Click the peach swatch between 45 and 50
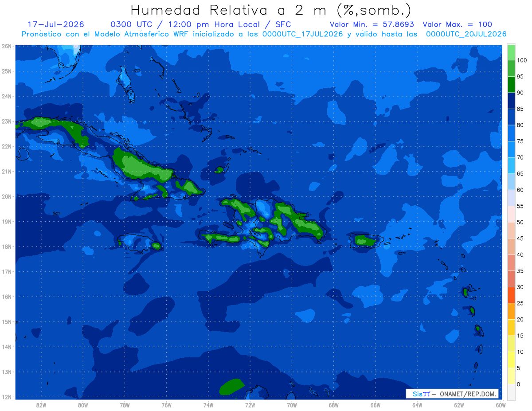This screenshot has height=411, width=532. tap(511, 230)
